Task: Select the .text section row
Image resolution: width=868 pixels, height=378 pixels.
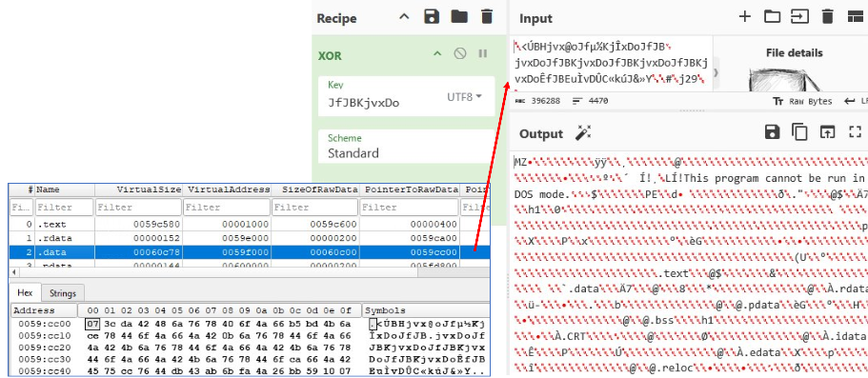Action: point(249,225)
